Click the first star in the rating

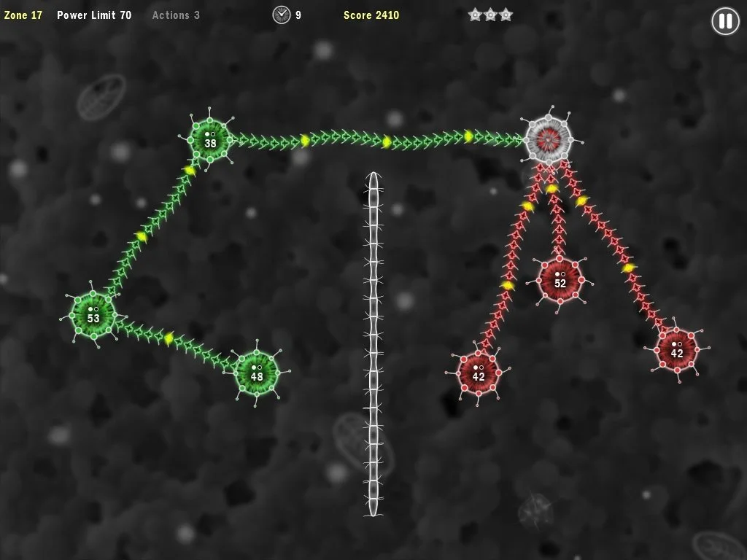475,15
